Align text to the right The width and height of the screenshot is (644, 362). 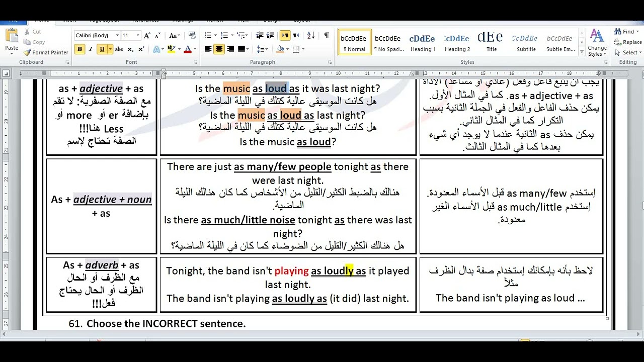click(230, 49)
